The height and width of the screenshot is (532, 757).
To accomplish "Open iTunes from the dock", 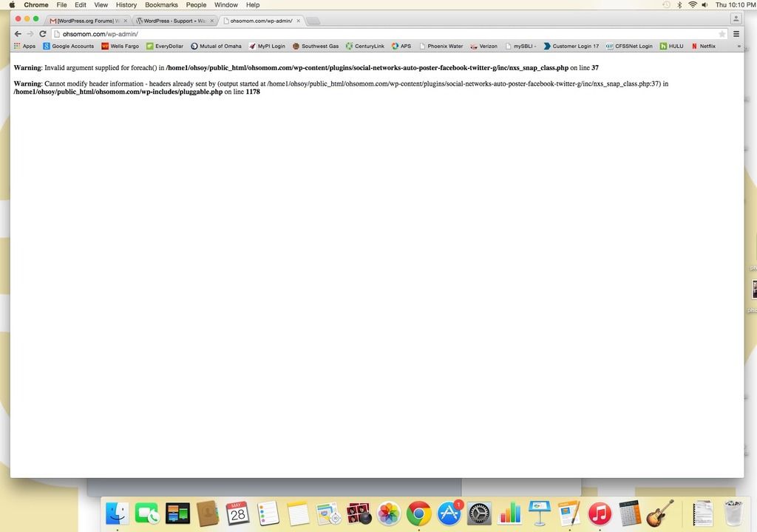I will [600, 514].
